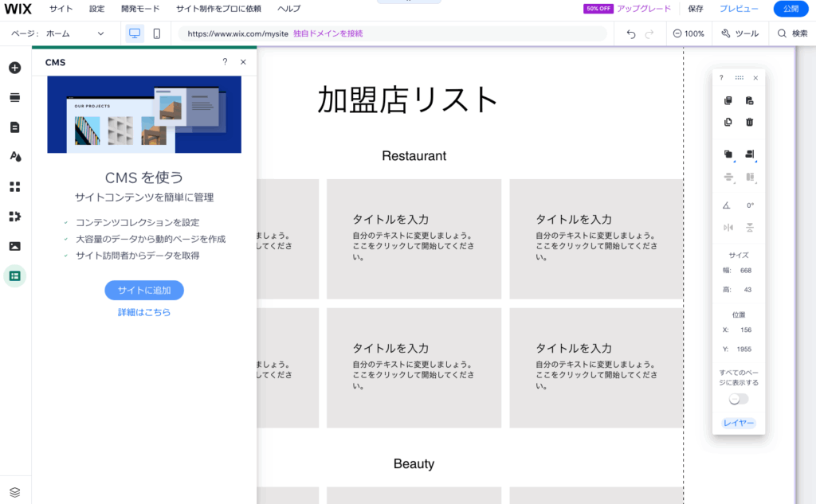This screenshot has height=504, width=816.
Task: Open the Layers panel at the sidebar bottom
Action: click(14, 491)
